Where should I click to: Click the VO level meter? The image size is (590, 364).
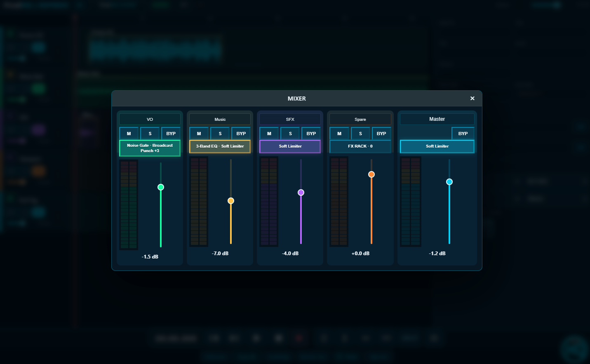pos(129,204)
